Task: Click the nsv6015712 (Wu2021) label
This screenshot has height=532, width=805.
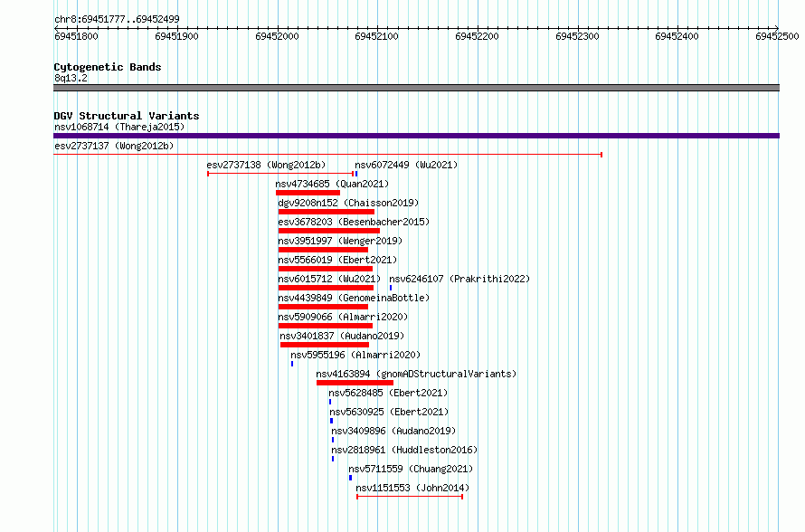Action: pyautogui.click(x=329, y=279)
